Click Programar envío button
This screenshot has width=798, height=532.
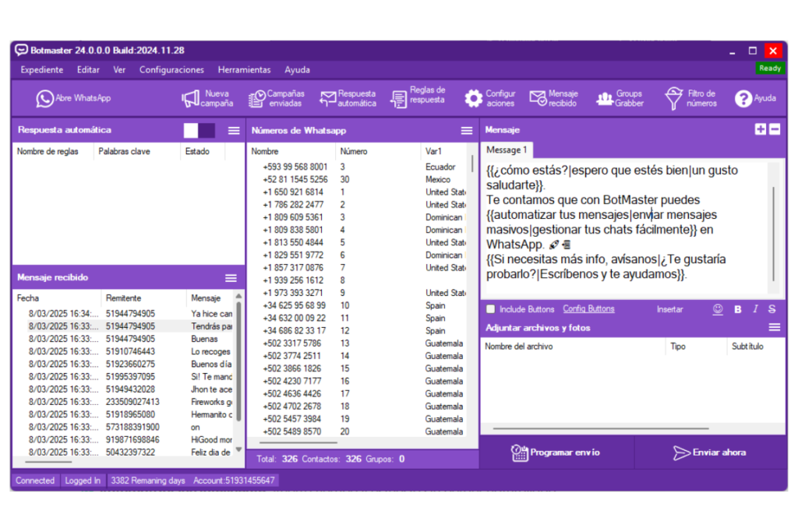[555, 452]
